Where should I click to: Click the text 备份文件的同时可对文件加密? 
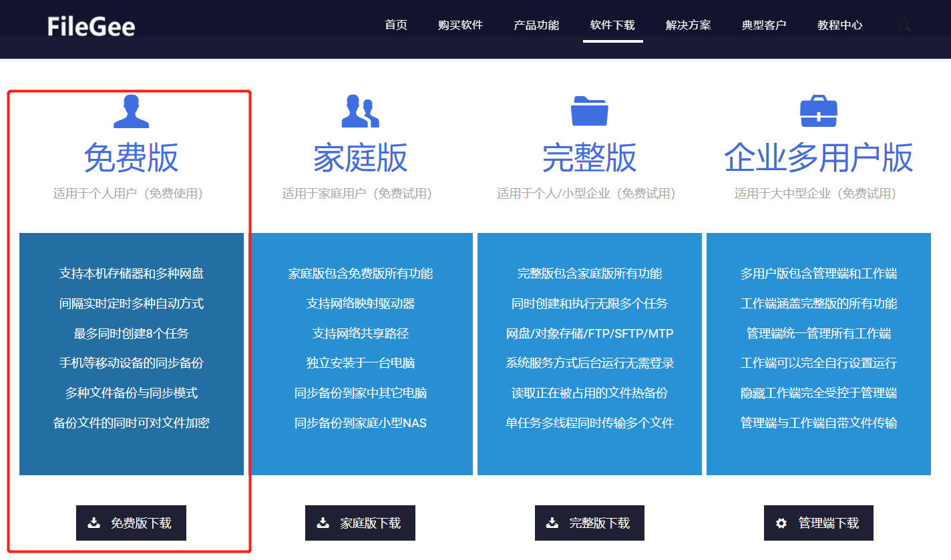(x=132, y=423)
